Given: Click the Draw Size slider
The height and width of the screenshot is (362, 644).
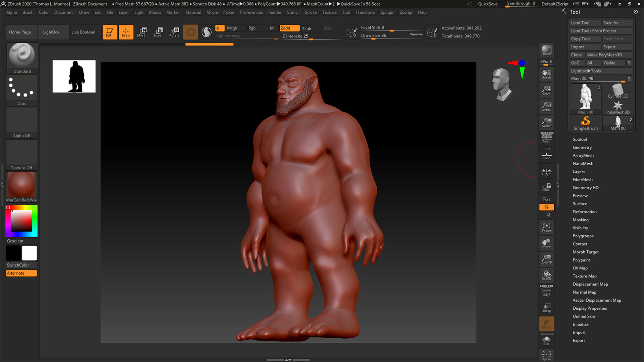Looking at the screenshot, I should pyautogui.click(x=392, y=35).
